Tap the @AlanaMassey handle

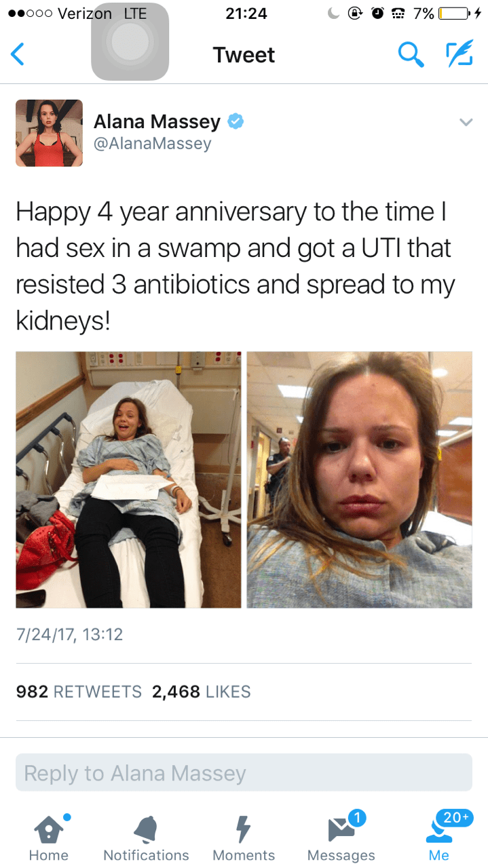pos(152,144)
